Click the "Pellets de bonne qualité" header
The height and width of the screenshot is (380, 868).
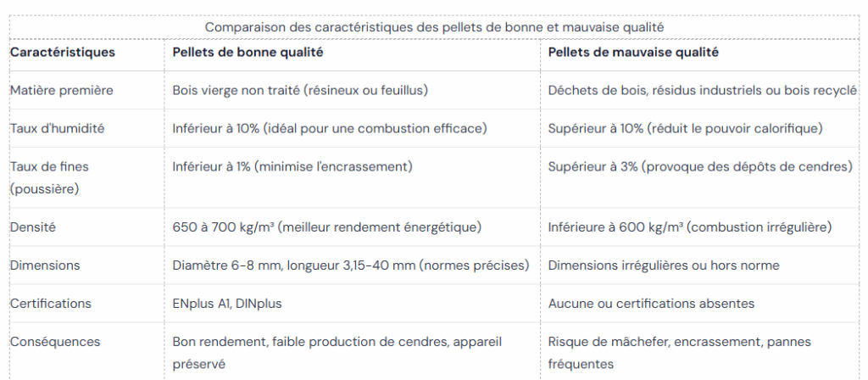pos(248,53)
